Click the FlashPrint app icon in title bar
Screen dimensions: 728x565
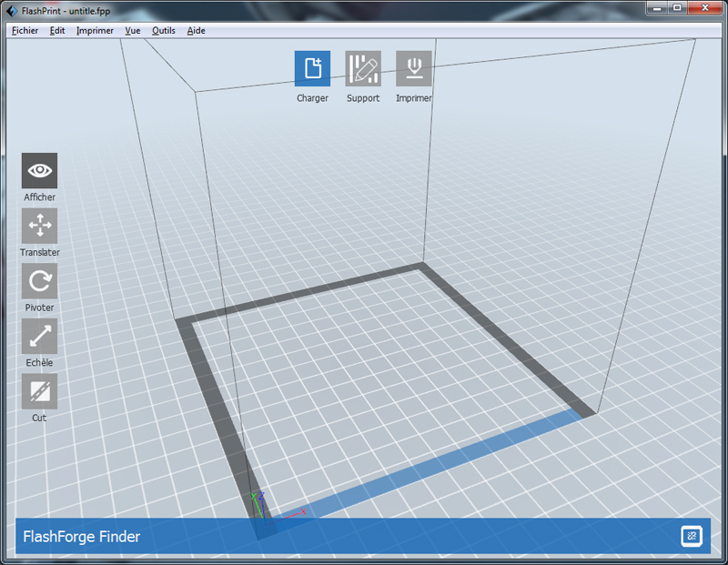pos(12,10)
